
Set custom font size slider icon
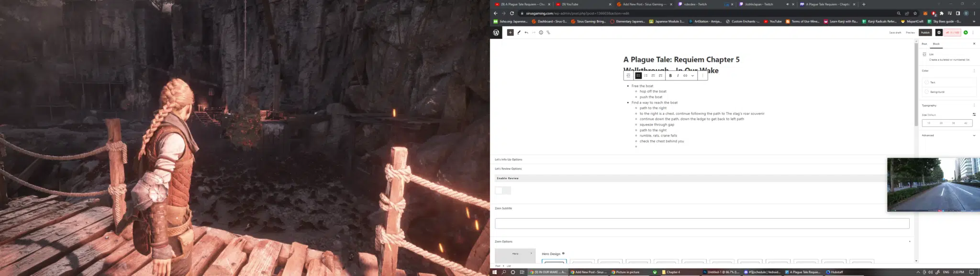pos(974,115)
